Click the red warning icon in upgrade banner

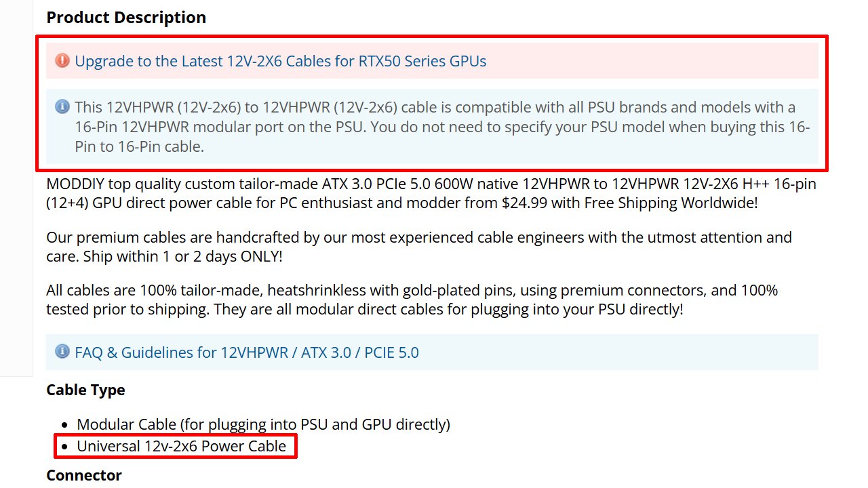[x=62, y=61]
